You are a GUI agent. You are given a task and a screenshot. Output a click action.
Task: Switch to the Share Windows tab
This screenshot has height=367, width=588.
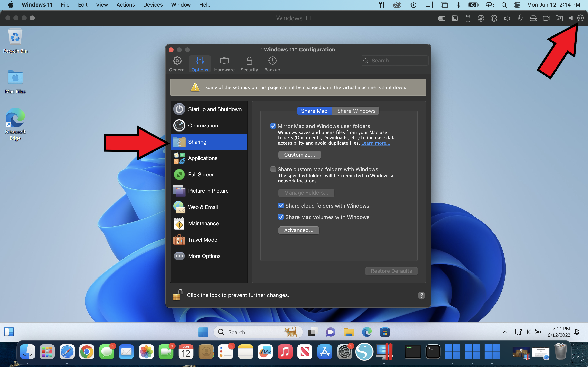coord(356,111)
